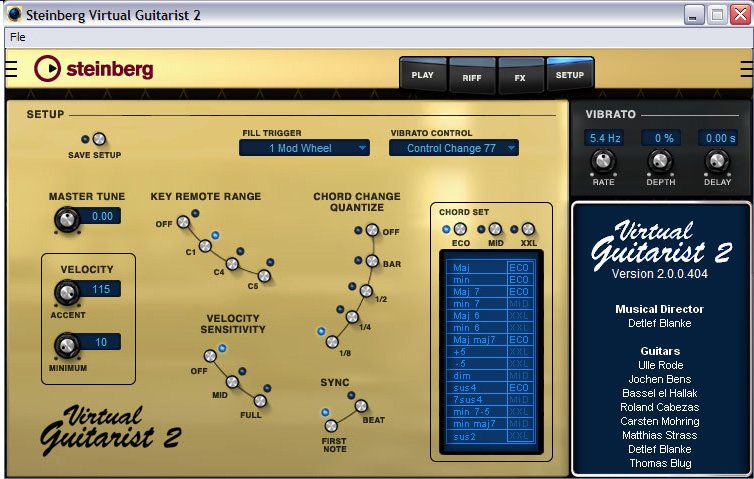Set Sync to FIRST NOTE
The width and height of the screenshot is (754, 479).
tap(331, 426)
